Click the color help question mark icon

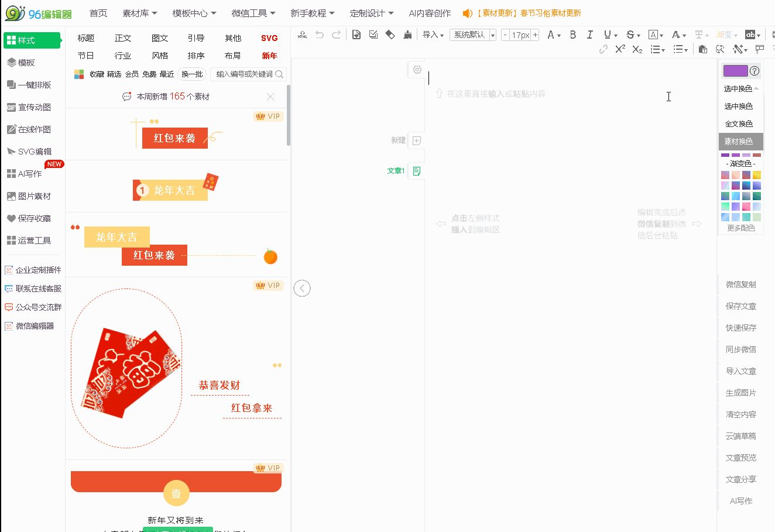pos(755,71)
